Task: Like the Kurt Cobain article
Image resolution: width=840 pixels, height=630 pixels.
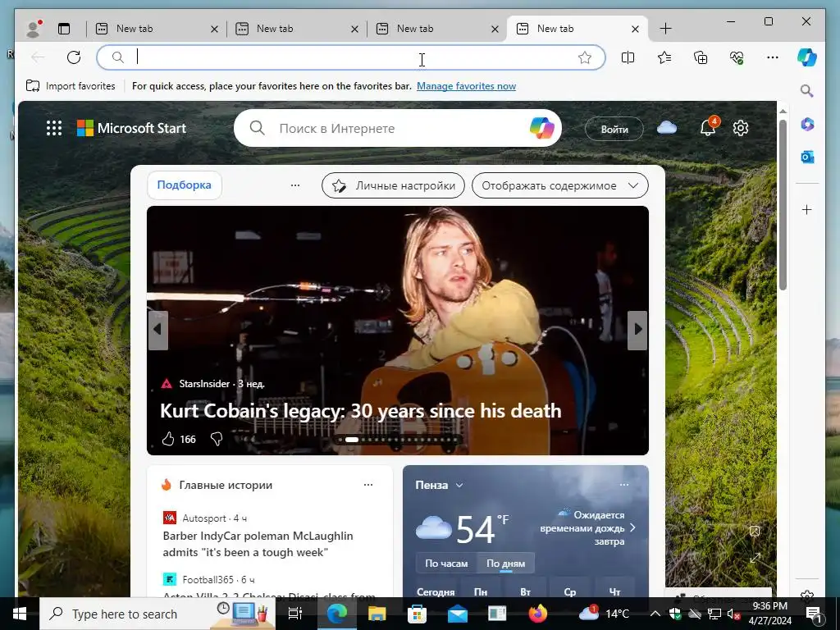Action: pos(168,440)
